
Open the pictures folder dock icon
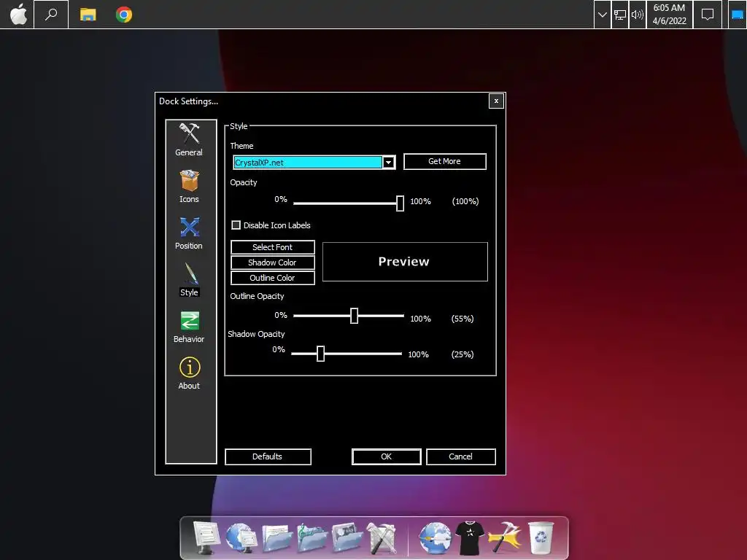click(347, 537)
